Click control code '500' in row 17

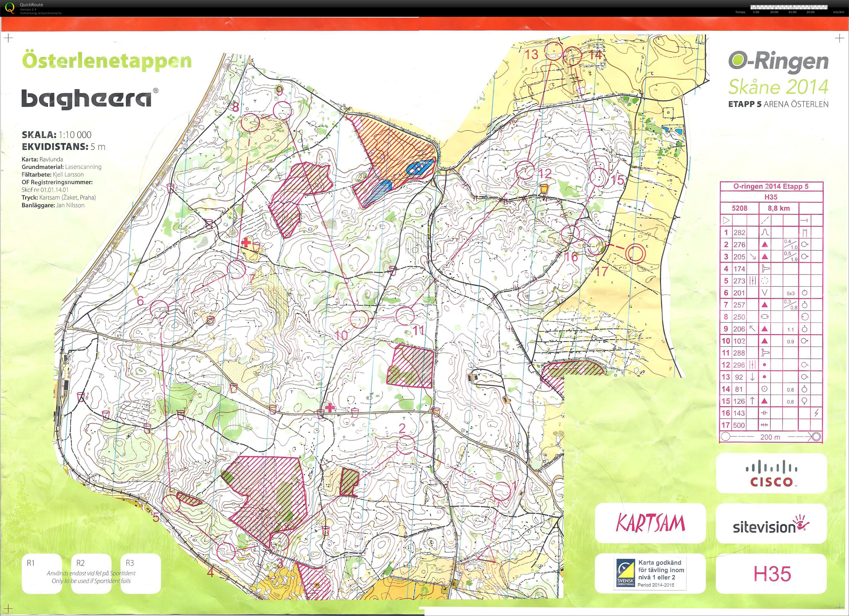tap(739, 425)
